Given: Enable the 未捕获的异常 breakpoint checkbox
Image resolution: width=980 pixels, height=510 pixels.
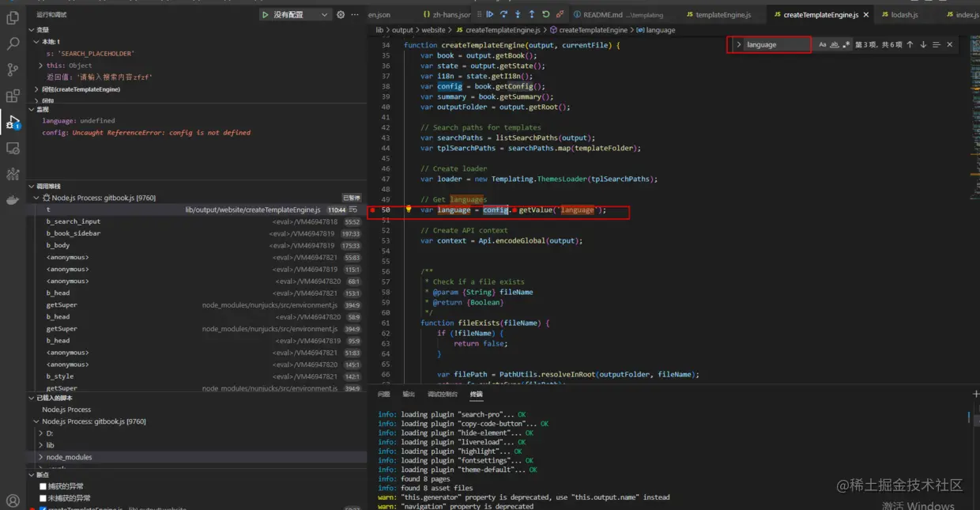Looking at the screenshot, I should (x=43, y=498).
